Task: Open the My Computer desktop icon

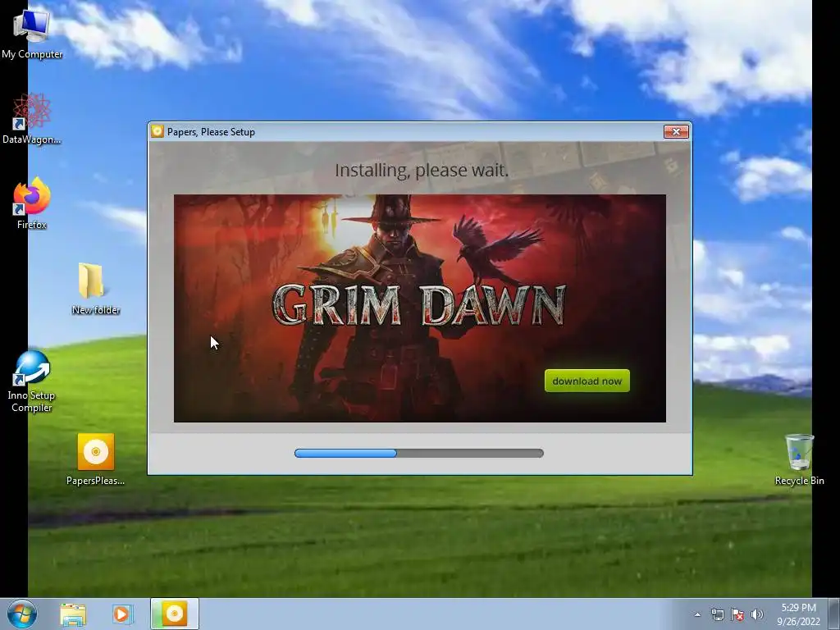Action: point(31,33)
